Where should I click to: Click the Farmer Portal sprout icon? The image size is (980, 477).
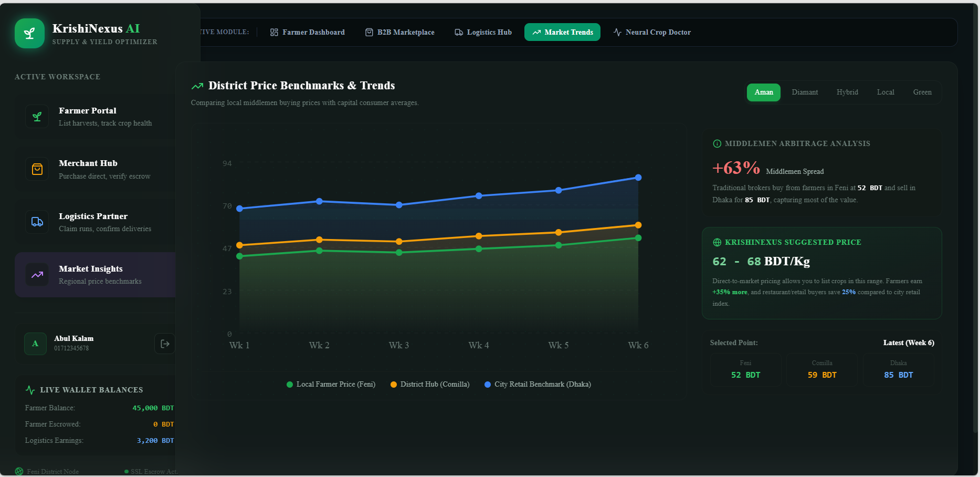[37, 117]
